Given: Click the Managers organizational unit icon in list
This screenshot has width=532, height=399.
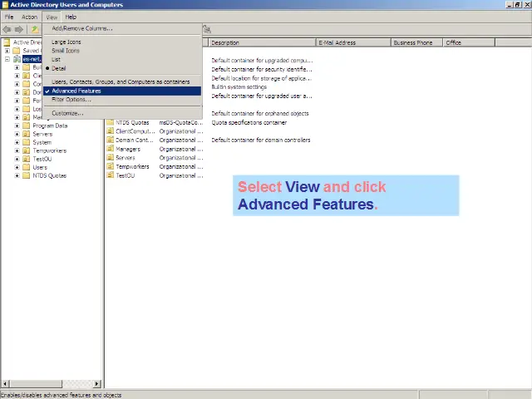Looking at the screenshot, I should point(110,149).
